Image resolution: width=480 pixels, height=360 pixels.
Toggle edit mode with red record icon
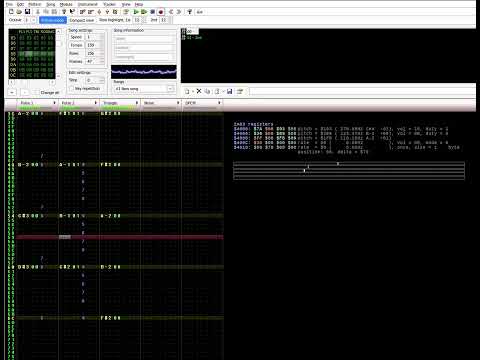161,12
